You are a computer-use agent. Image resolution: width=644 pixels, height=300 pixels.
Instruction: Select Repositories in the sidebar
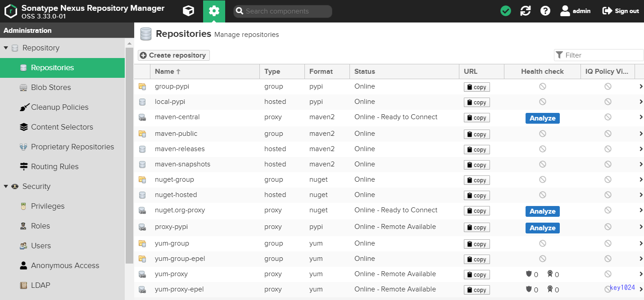(x=62, y=68)
